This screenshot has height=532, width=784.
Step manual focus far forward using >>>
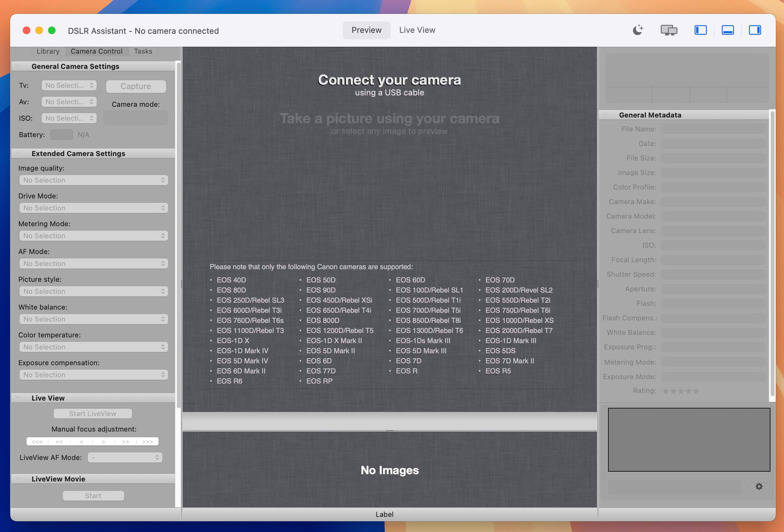(x=147, y=441)
